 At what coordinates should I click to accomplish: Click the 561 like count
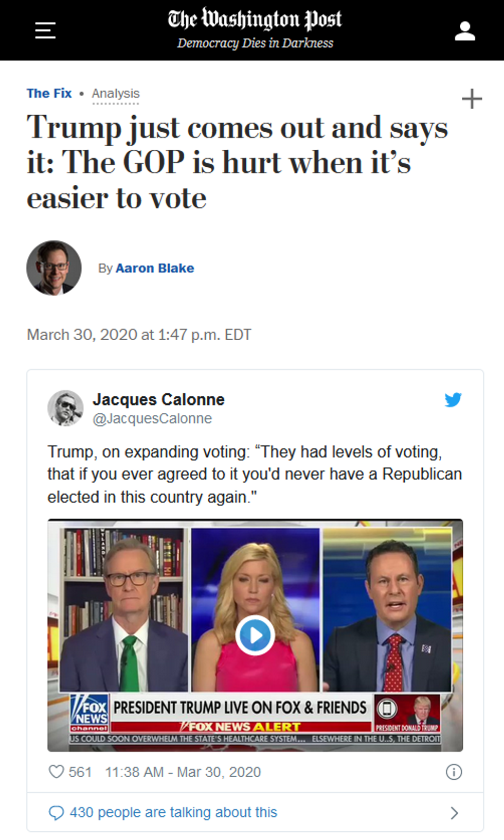80,772
